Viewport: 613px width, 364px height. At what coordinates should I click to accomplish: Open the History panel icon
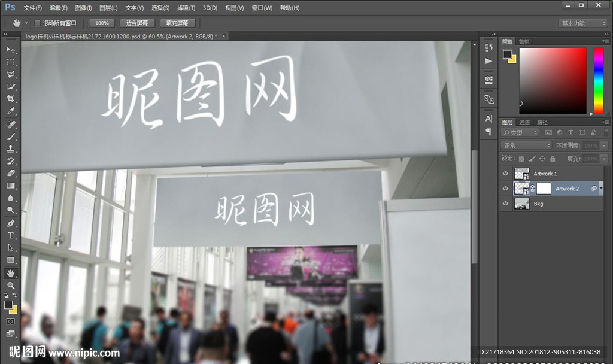pos(488,48)
